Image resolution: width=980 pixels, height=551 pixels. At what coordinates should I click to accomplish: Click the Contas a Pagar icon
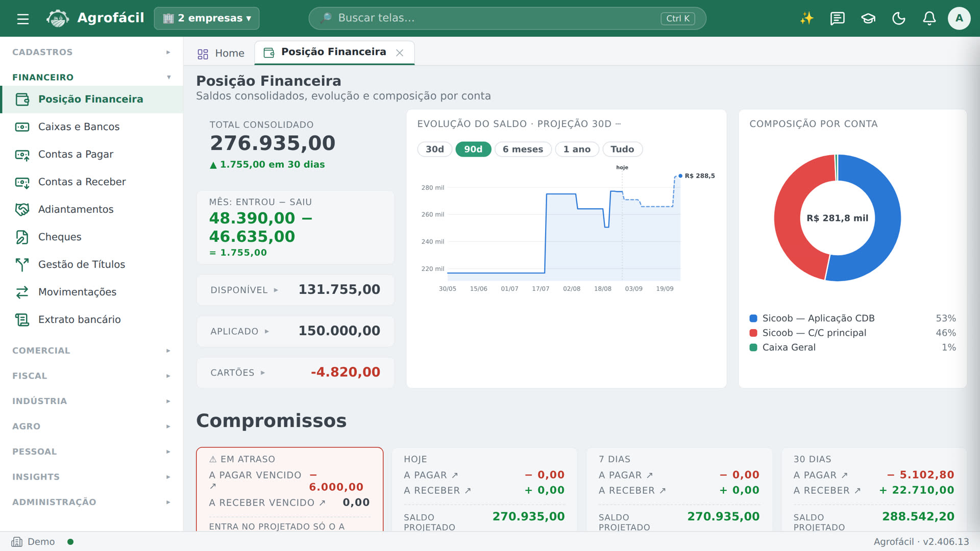click(x=22, y=154)
